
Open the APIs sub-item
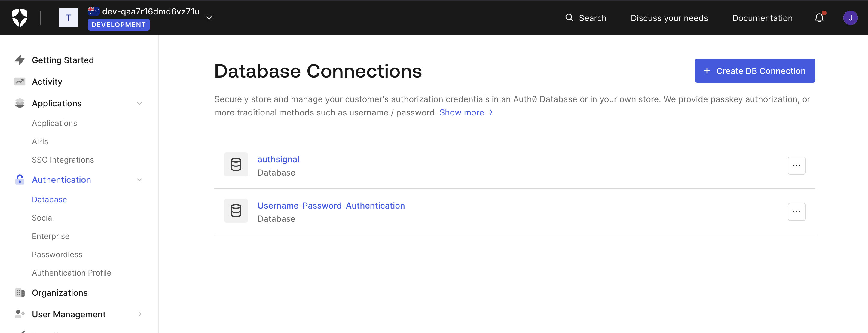(x=40, y=142)
